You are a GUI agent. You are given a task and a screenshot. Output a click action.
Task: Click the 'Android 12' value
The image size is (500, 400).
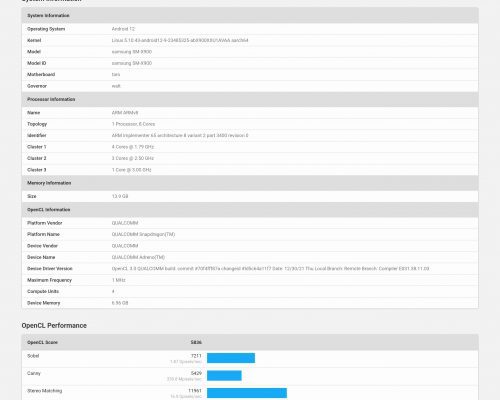click(123, 29)
